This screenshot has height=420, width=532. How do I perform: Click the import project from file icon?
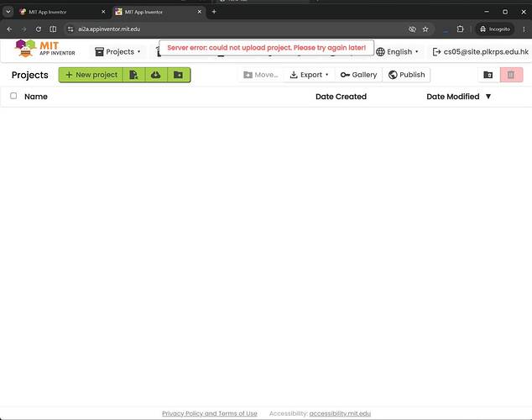pos(134,75)
